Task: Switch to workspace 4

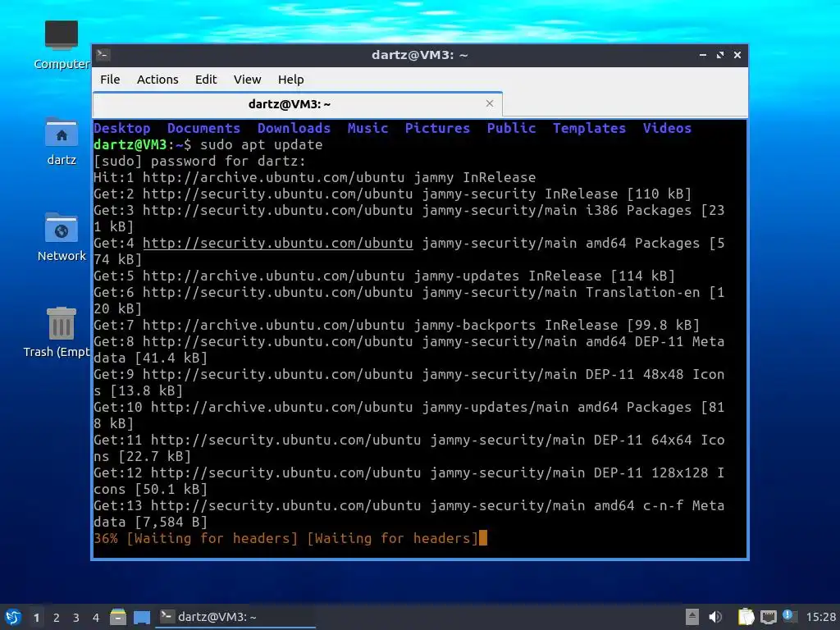Action: click(x=96, y=618)
